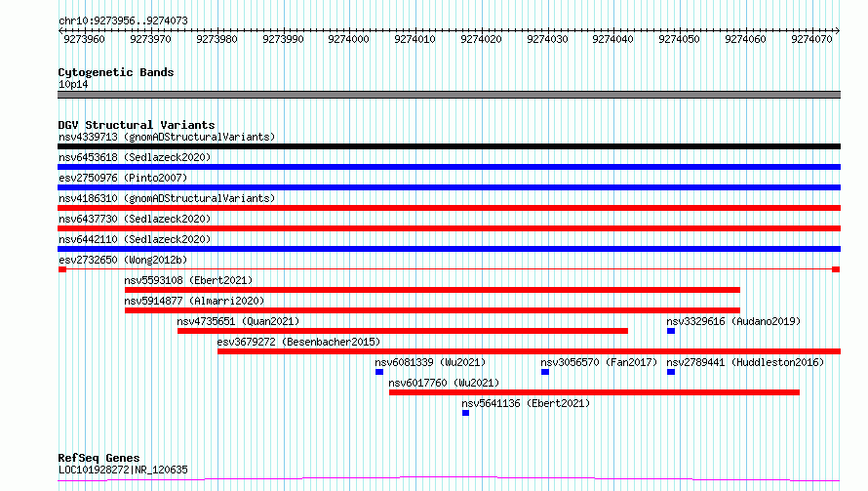Click the chr10:9273956..9274073 position label
868x491 pixels.
point(123,21)
